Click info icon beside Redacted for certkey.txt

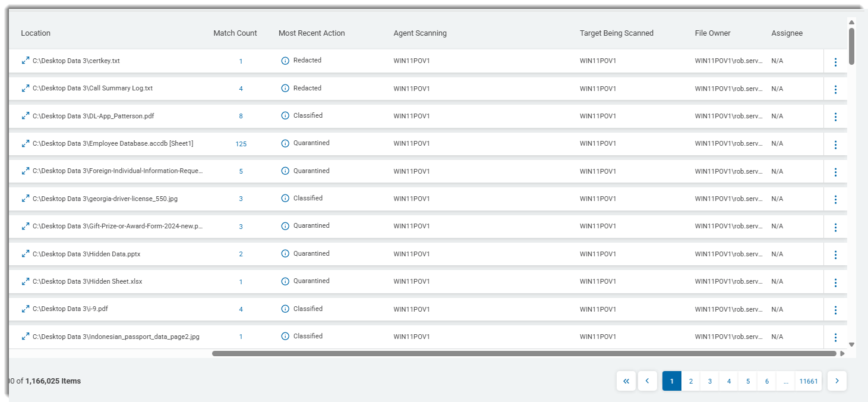tap(285, 61)
